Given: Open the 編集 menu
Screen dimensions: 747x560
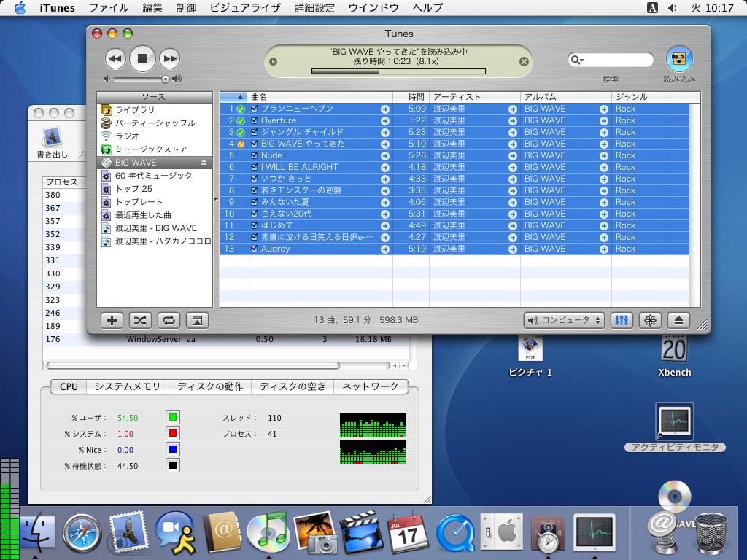Looking at the screenshot, I should tap(152, 7).
